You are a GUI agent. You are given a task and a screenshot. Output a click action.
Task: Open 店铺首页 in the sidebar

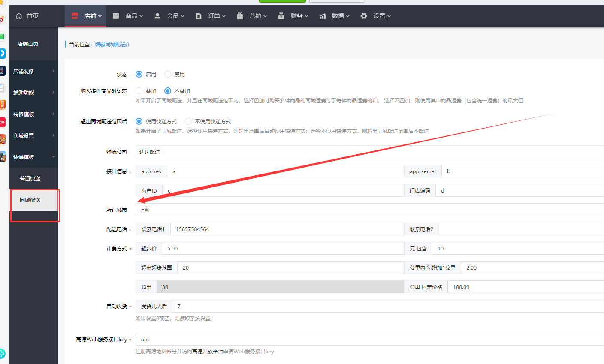click(28, 44)
